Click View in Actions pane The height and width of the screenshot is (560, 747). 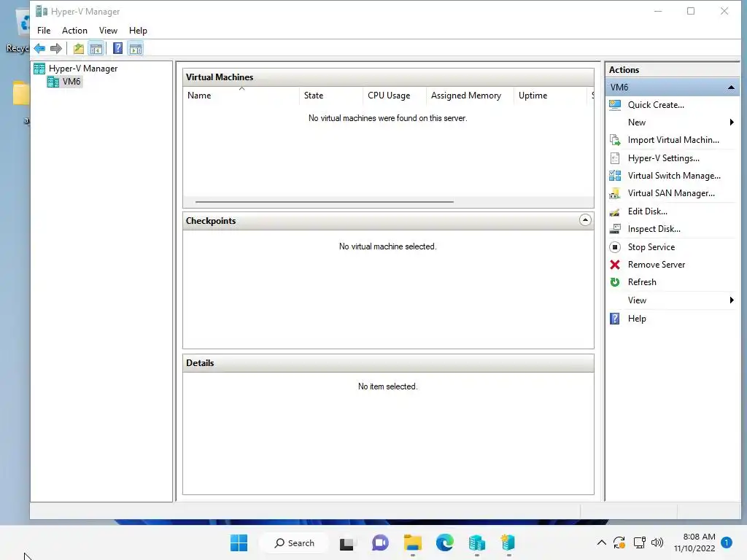pyautogui.click(x=637, y=300)
